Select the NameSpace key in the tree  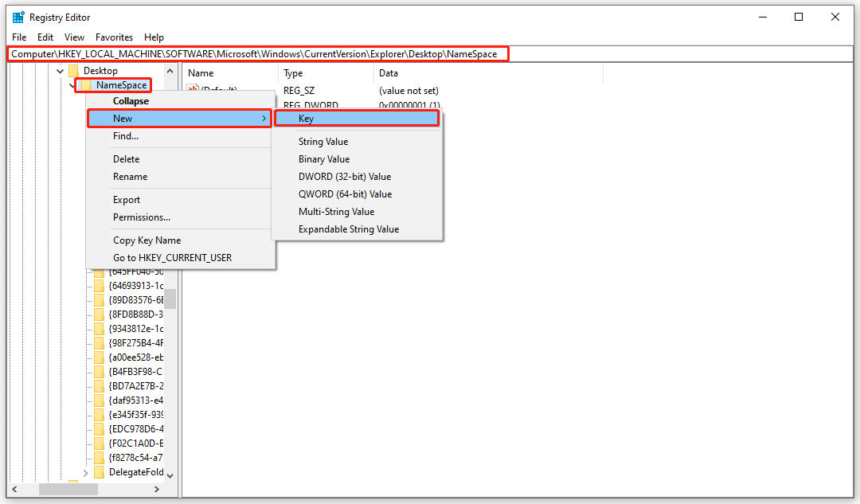point(121,85)
